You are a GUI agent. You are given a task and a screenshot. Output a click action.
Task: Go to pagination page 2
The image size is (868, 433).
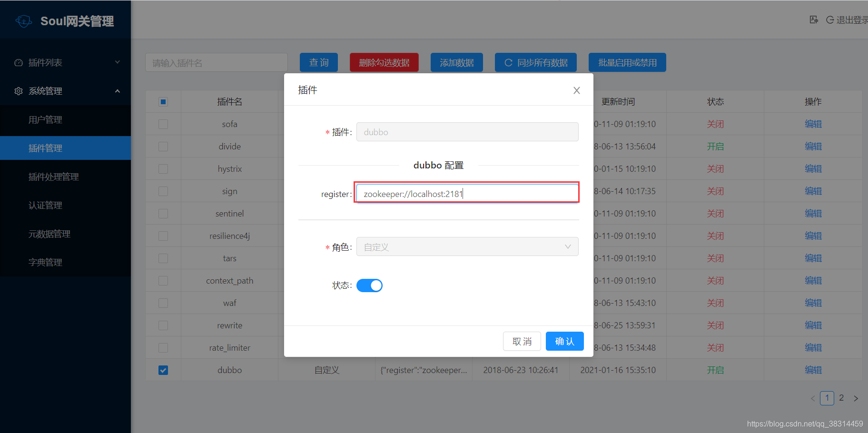coord(841,398)
